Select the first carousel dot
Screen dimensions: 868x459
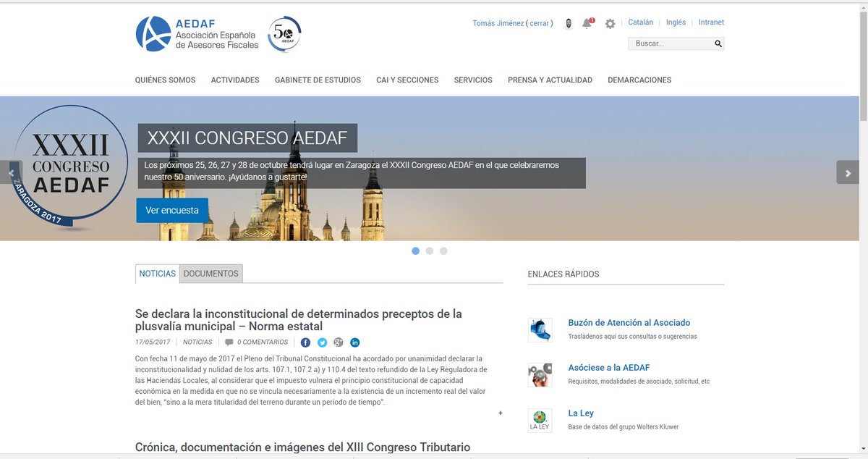click(x=415, y=251)
